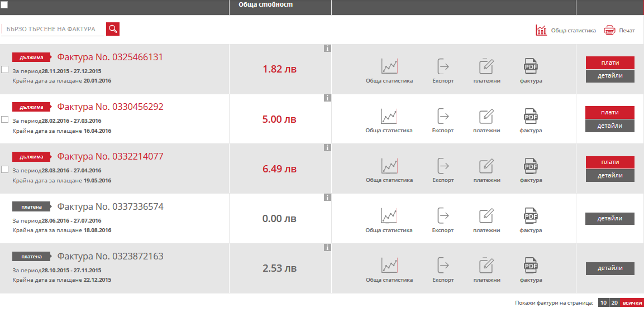Open Експорт icon for invoice 0323872163
The width and height of the screenshot is (644, 313).
click(443, 265)
